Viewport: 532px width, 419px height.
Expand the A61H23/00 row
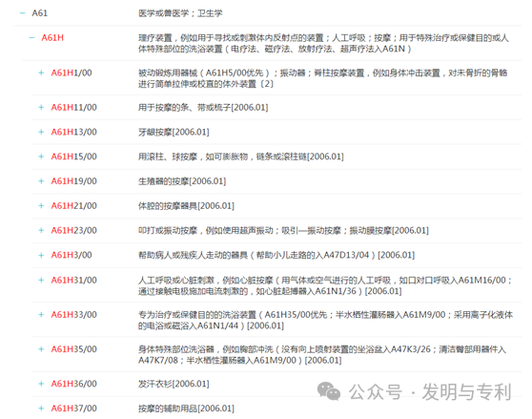pyautogui.click(x=41, y=230)
